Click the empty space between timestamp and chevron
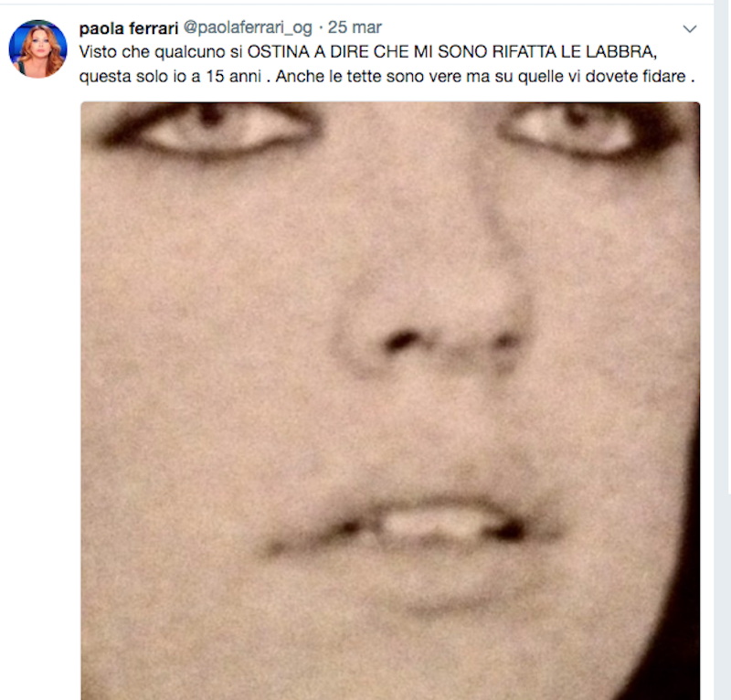Viewport: 731px width, 700px height. pyautogui.click(x=532, y=28)
